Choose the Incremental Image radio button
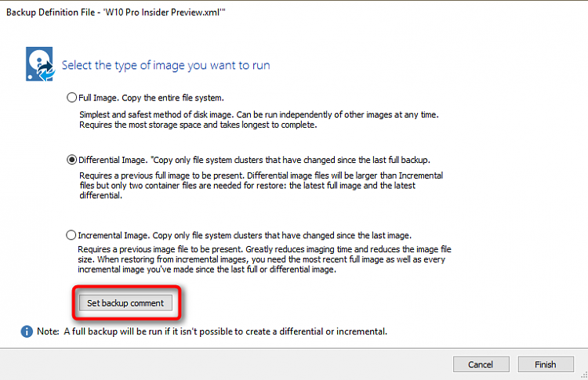Screen dimensions: 588x380 point(71,235)
